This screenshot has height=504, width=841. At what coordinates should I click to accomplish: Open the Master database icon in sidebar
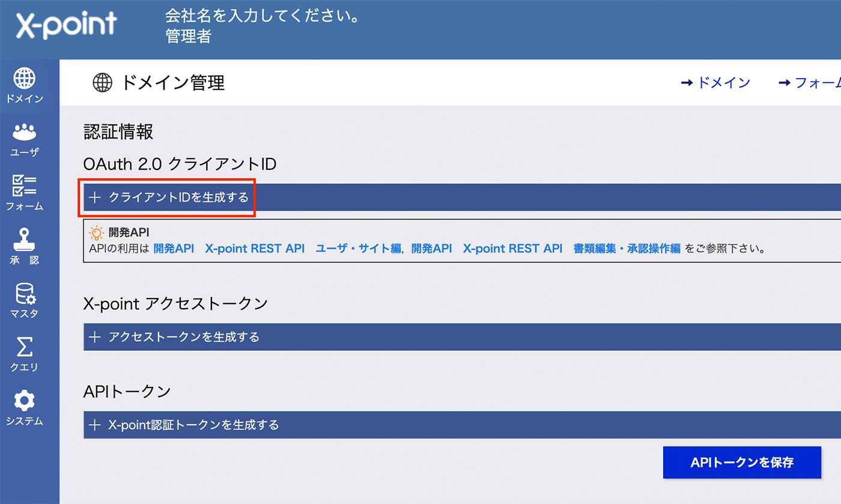click(25, 293)
